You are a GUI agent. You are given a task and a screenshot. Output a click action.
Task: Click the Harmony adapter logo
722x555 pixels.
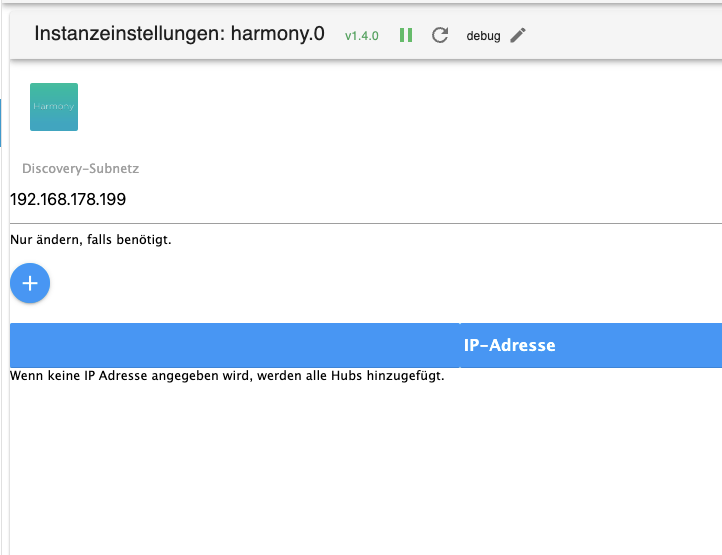pos(54,107)
